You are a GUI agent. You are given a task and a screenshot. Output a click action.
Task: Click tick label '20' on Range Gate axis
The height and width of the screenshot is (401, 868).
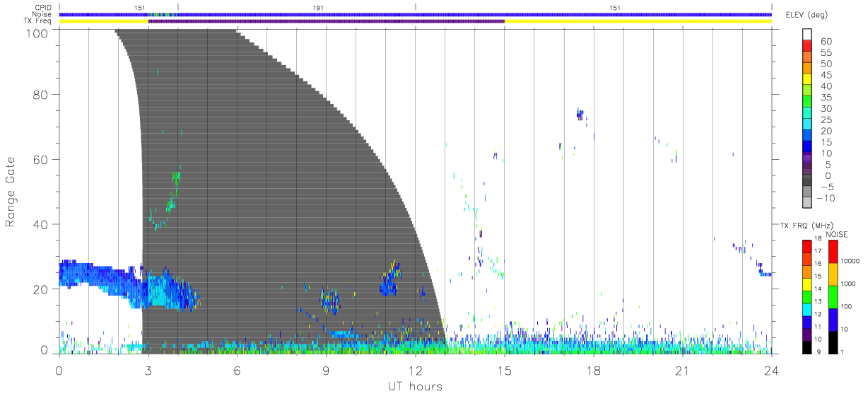tap(42, 289)
